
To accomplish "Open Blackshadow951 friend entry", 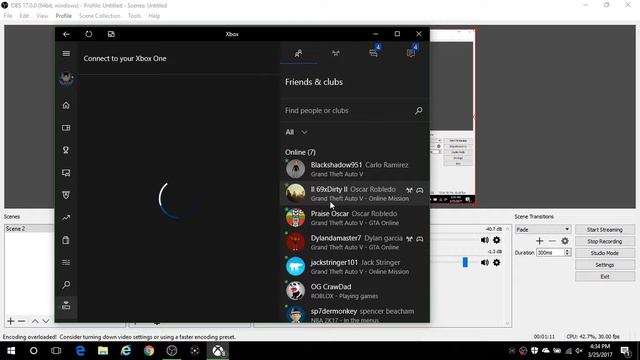I will point(354,169).
